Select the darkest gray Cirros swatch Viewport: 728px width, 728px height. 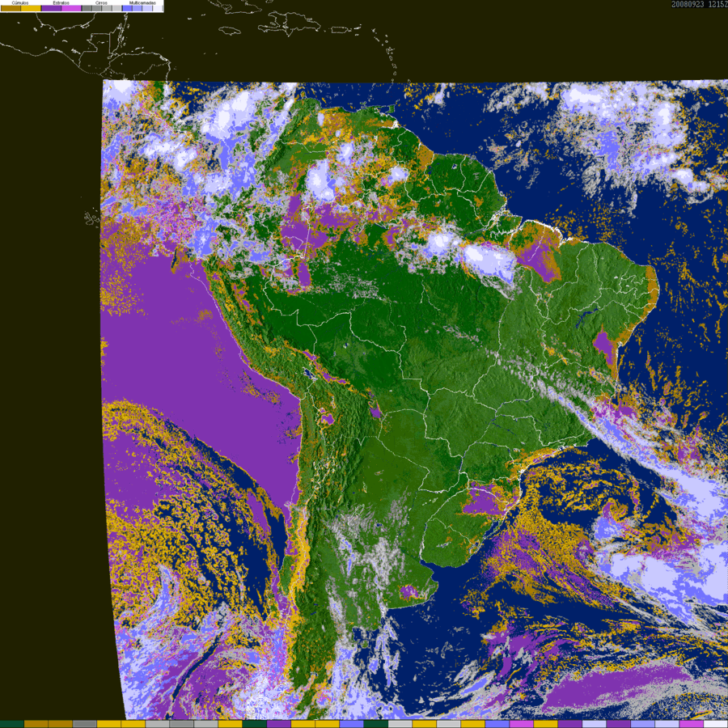[87, 8]
